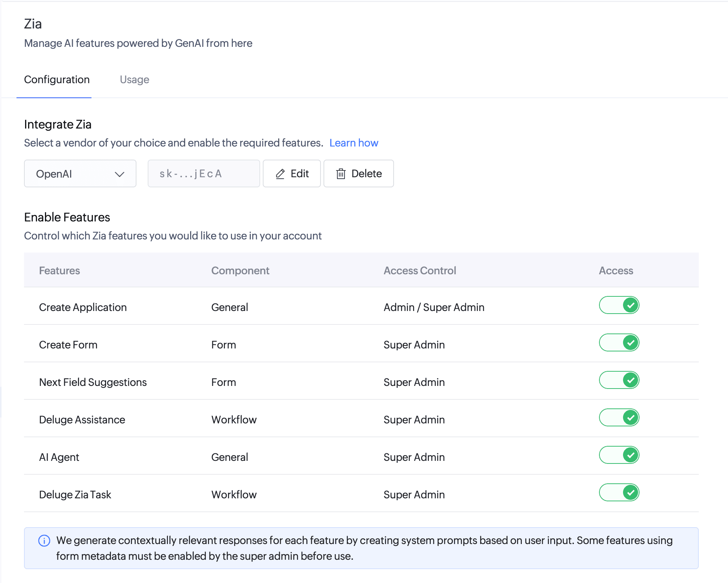Click the info icon in the notice banner
Image resolution: width=728 pixels, height=583 pixels.
(x=44, y=541)
